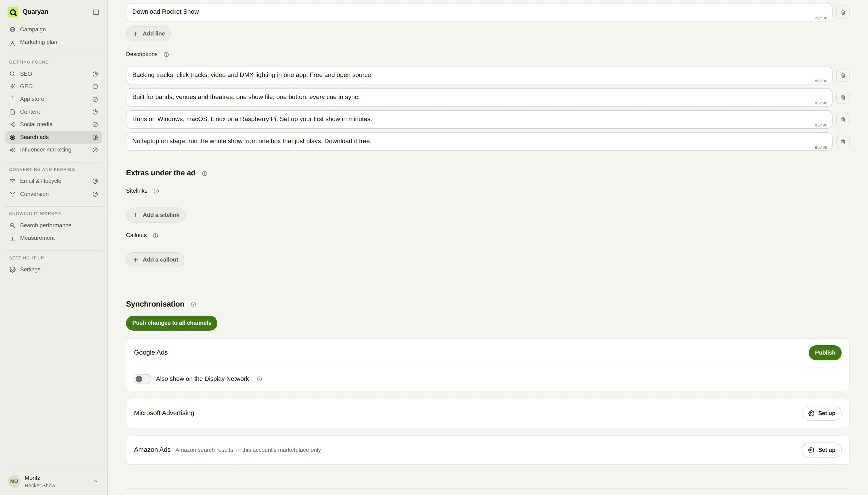Set up Amazon Ads
Screen dimensions: 868x495
click(821, 450)
